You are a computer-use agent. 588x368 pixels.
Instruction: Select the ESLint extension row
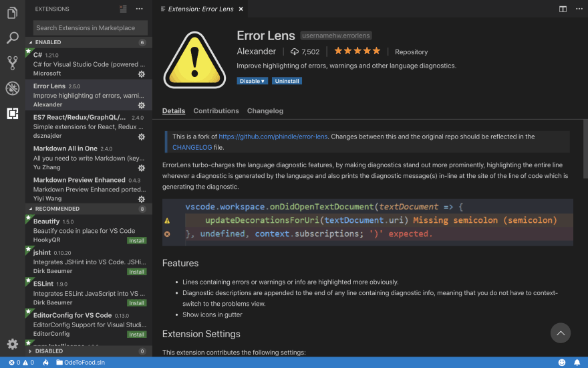[x=88, y=293]
